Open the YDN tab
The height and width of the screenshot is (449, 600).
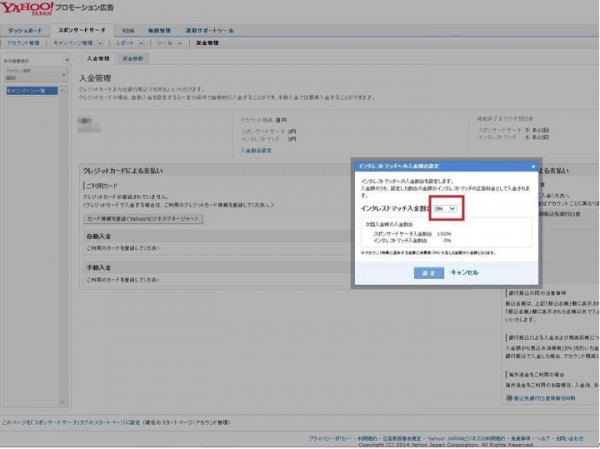[128, 31]
